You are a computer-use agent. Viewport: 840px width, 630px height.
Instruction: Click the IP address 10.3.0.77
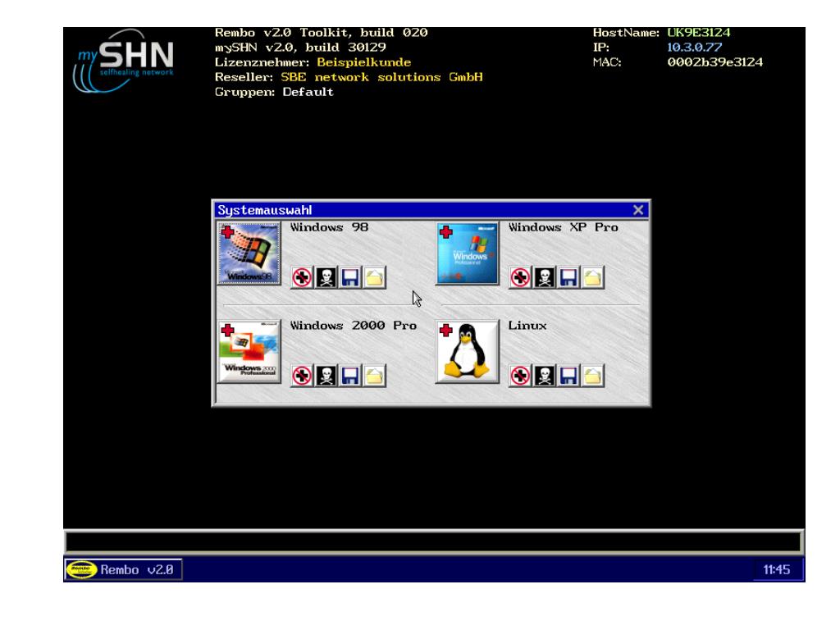(694, 47)
